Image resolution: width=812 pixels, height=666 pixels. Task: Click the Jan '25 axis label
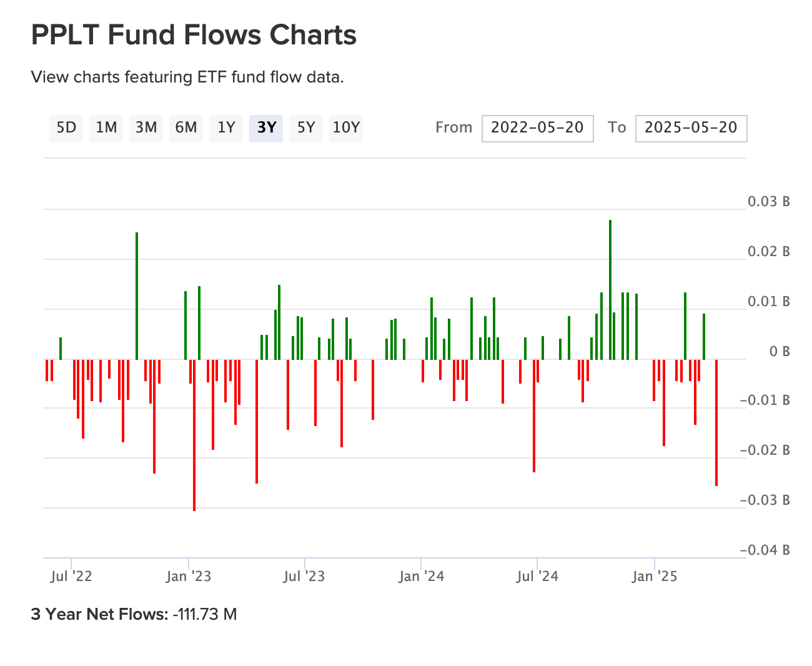tap(655, 576)
